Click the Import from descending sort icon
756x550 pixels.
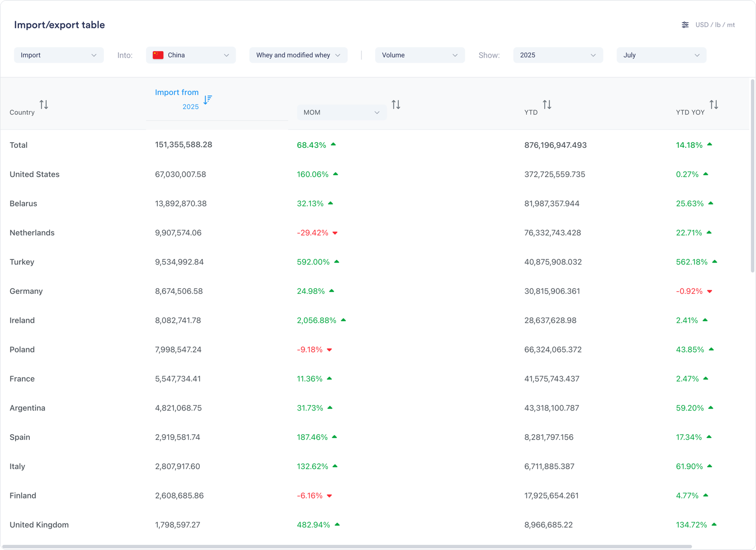click(x=207, y=100)
